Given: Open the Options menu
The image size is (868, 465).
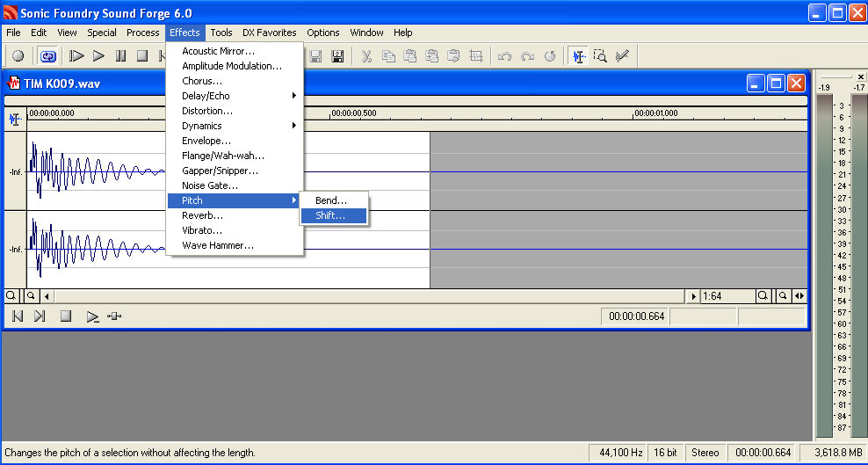Looking at the screenshot, I should point(323,33).
